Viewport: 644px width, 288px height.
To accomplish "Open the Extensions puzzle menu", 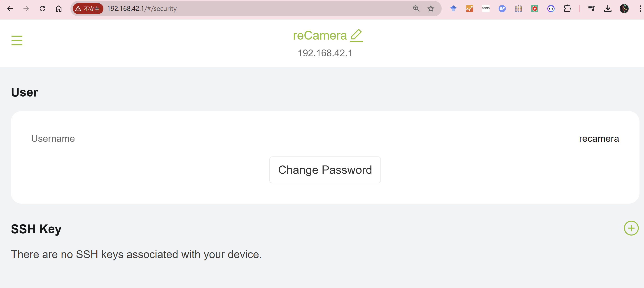I will [x=567, y=9].
